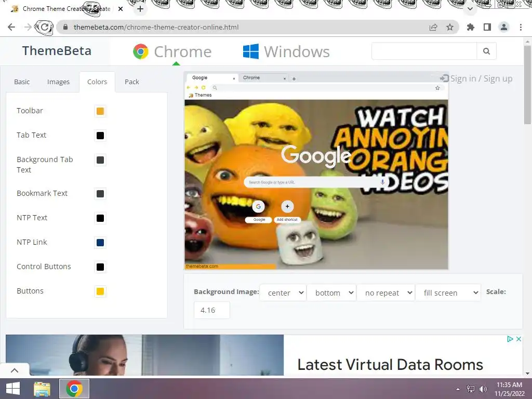Open the NTP Link color swatch
Screen dimensions: 532x399
[100, 243]
